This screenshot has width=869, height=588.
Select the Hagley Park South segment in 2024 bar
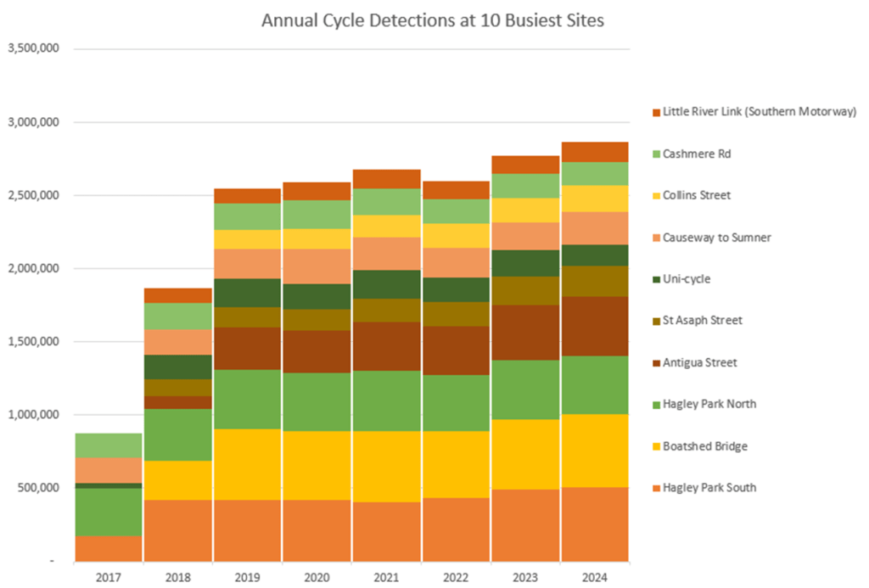tap(594, 524)
